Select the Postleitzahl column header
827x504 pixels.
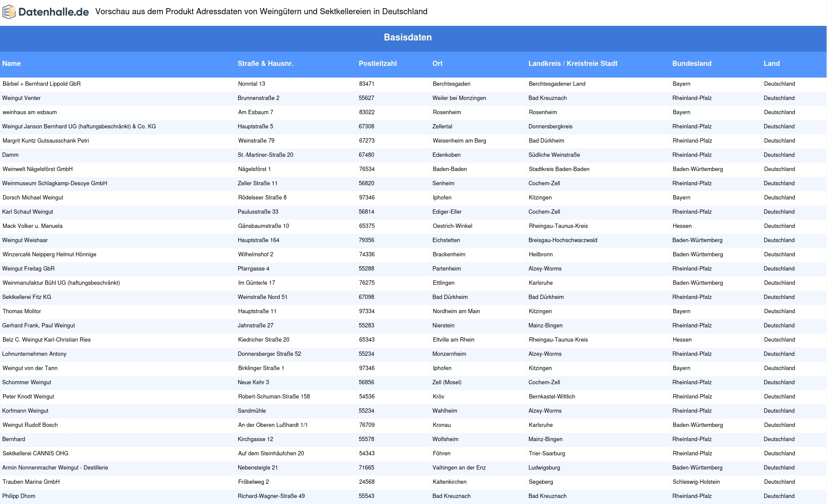tap(378, 63)
